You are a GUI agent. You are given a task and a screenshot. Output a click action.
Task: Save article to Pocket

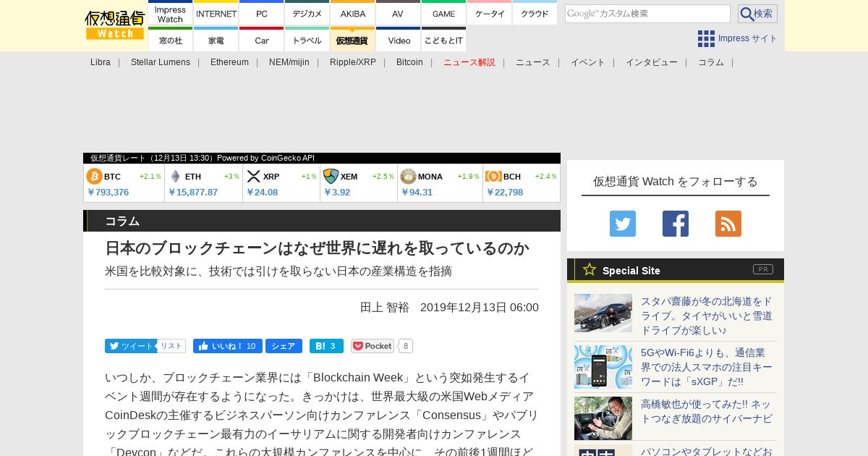point(373,346)
